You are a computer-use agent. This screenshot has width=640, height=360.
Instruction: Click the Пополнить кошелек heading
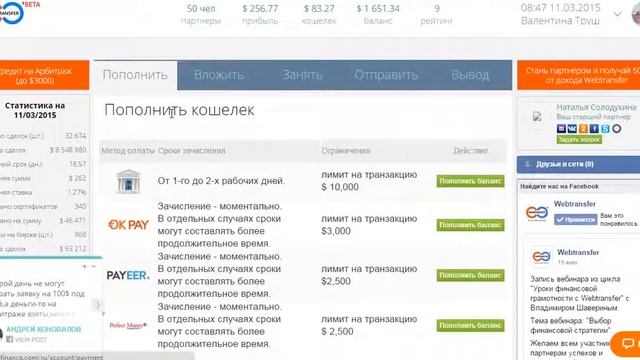point(179,110)
